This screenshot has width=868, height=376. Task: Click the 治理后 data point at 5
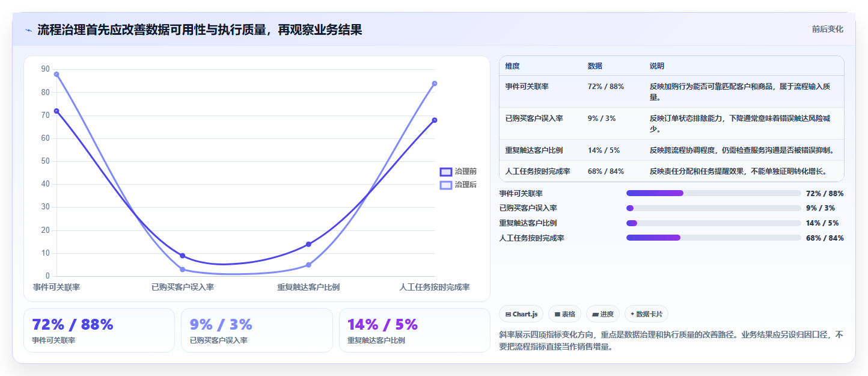point(308,265)
